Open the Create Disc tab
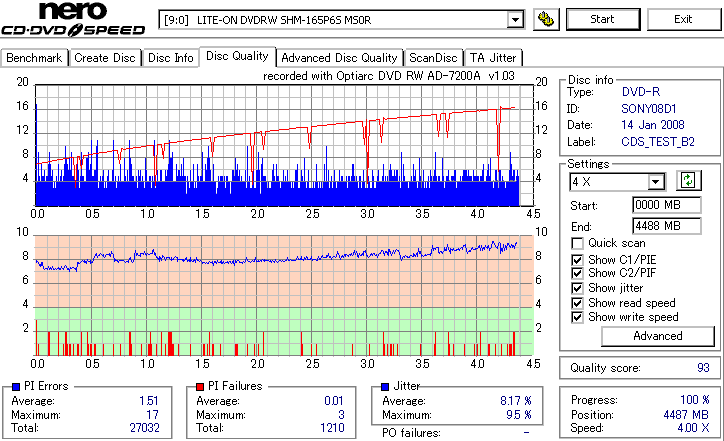724x441 pixels. coord(105,58)
